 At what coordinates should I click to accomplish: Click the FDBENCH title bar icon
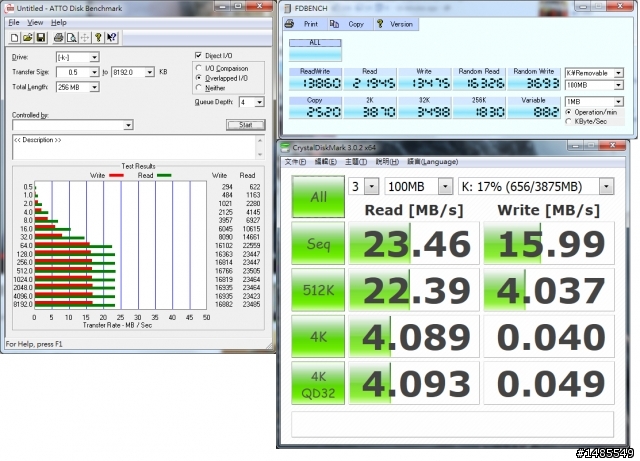[288, 8]
